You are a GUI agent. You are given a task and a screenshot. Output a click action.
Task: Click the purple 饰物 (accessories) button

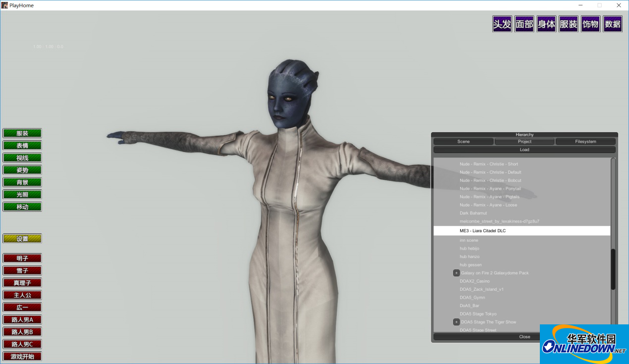pos(590,24)
